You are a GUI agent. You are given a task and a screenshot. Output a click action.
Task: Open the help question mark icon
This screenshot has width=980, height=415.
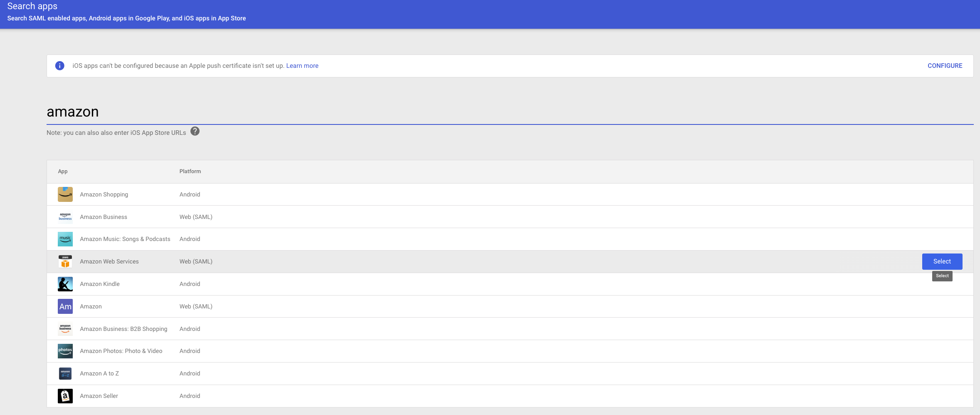point(195,132)
